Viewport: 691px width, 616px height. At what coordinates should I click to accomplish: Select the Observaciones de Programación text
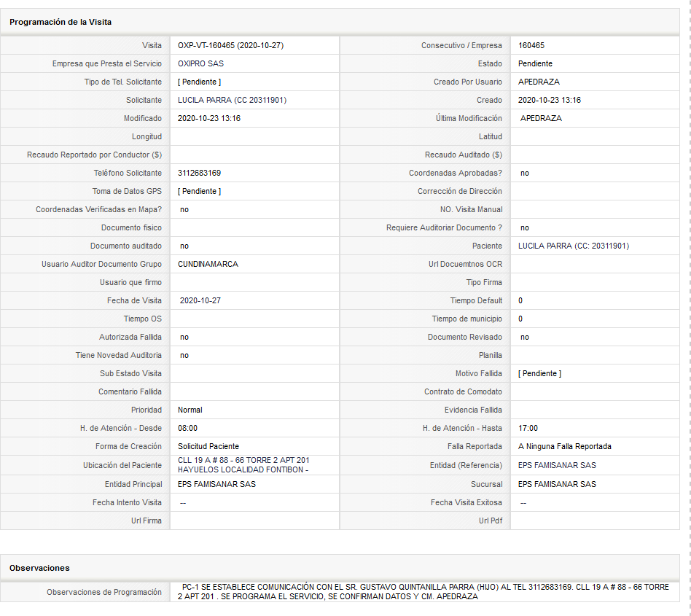(x=423, y=592)
